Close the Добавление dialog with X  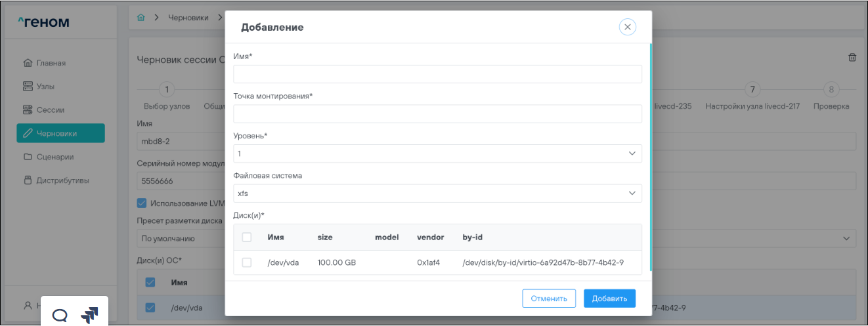(x=627, y=27)
